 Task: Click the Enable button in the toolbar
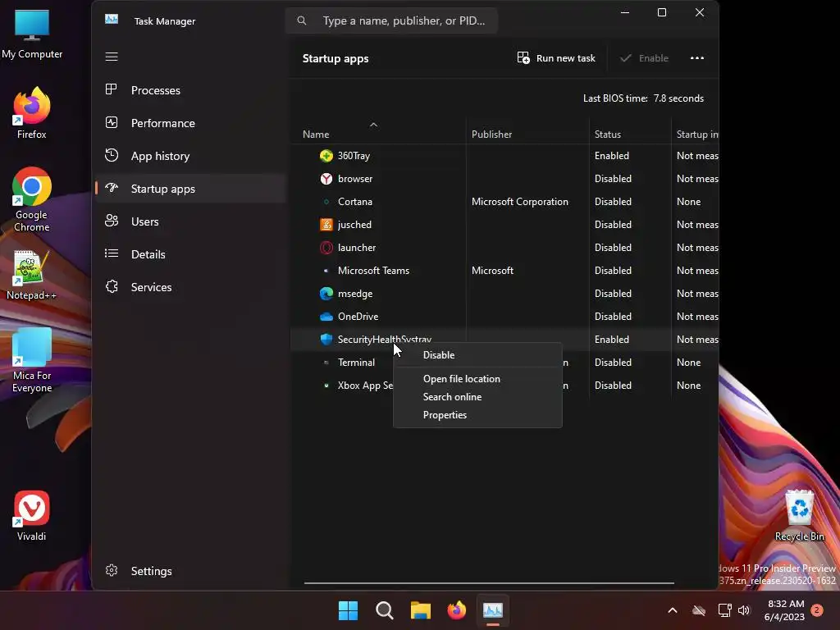[x=644, y=58]
